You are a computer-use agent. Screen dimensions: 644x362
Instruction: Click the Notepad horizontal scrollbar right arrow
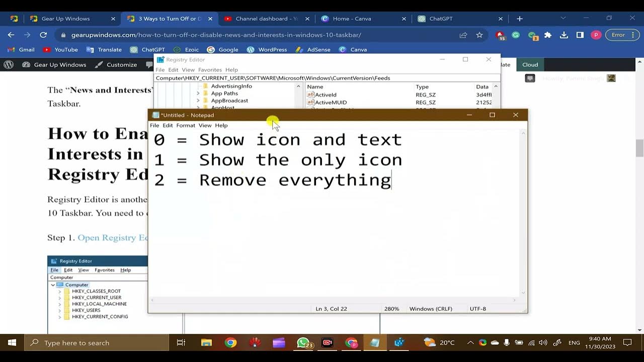coord(514,300)
